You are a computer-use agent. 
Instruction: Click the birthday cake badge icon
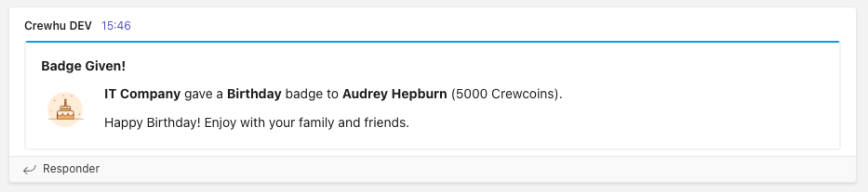(x=65, y=110)
